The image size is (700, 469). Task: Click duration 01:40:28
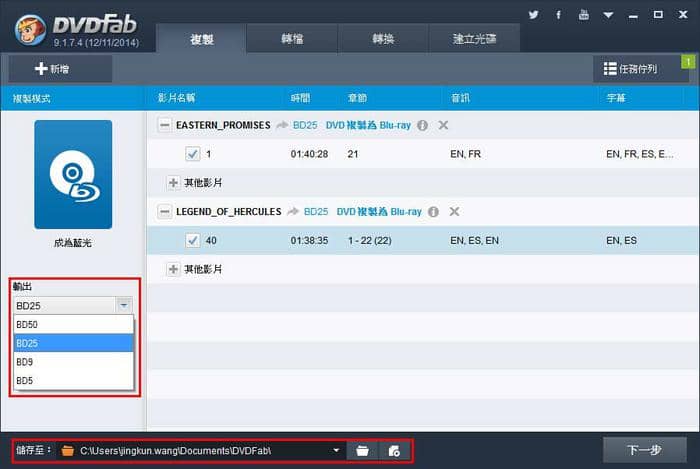(309, 154)
